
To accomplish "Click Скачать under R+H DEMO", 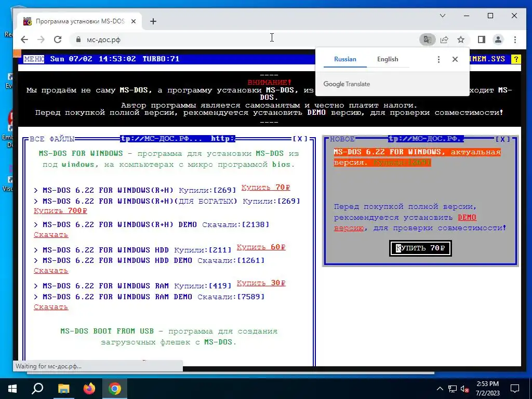I will (51, 234).
